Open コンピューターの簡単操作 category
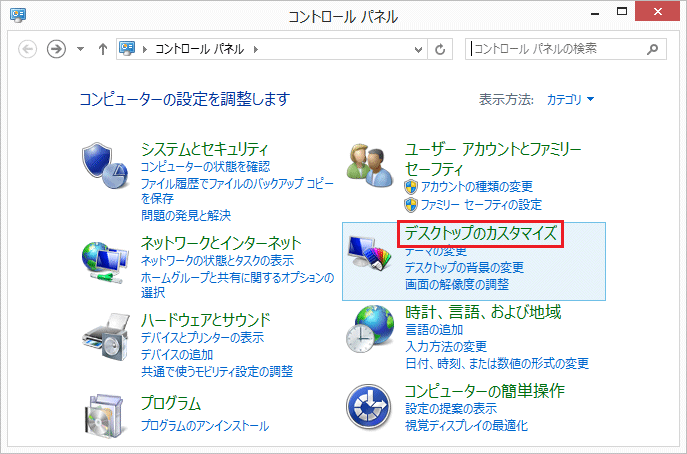Image resolution: width=687 pixels, height=454 pixels. click(x=485, y=390)
